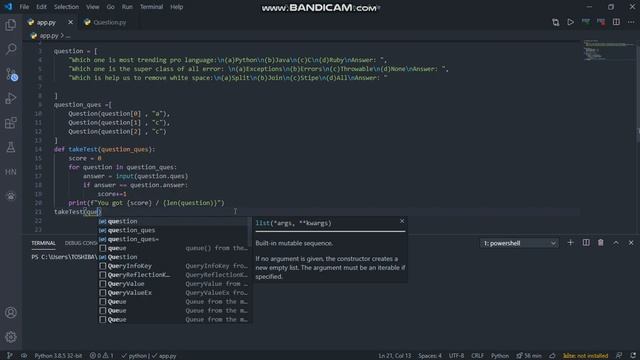This screenshot has width=640, height=360.
Task: Choose 'QueryValueEx' suggestion
Action: tap(174, 293)
